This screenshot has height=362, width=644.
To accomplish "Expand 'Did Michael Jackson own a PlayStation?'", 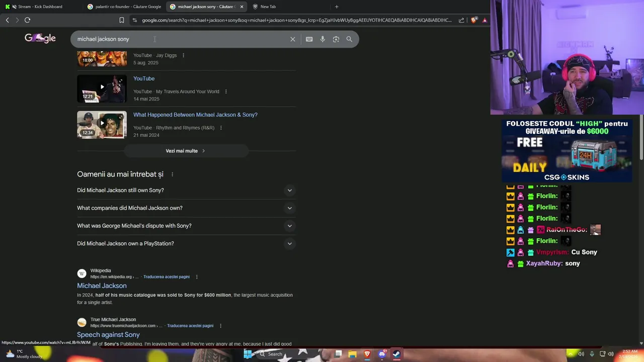I will [x=186, y=243].
